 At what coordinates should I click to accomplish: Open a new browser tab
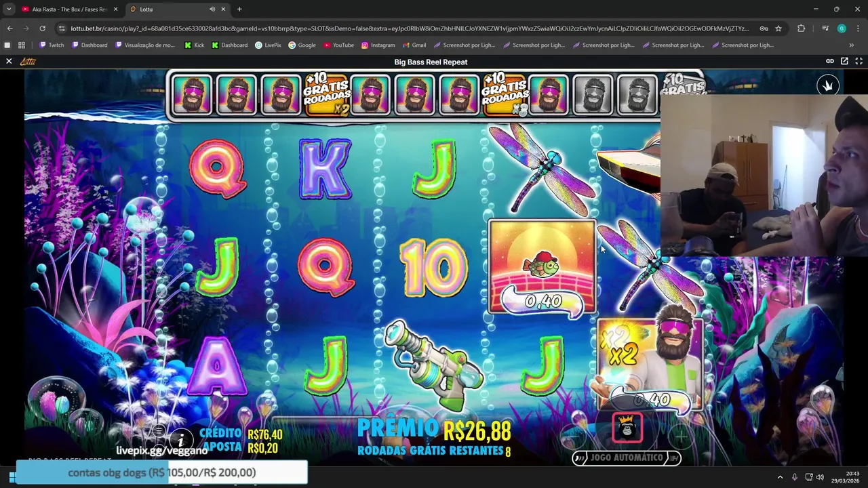coord(239,9)
